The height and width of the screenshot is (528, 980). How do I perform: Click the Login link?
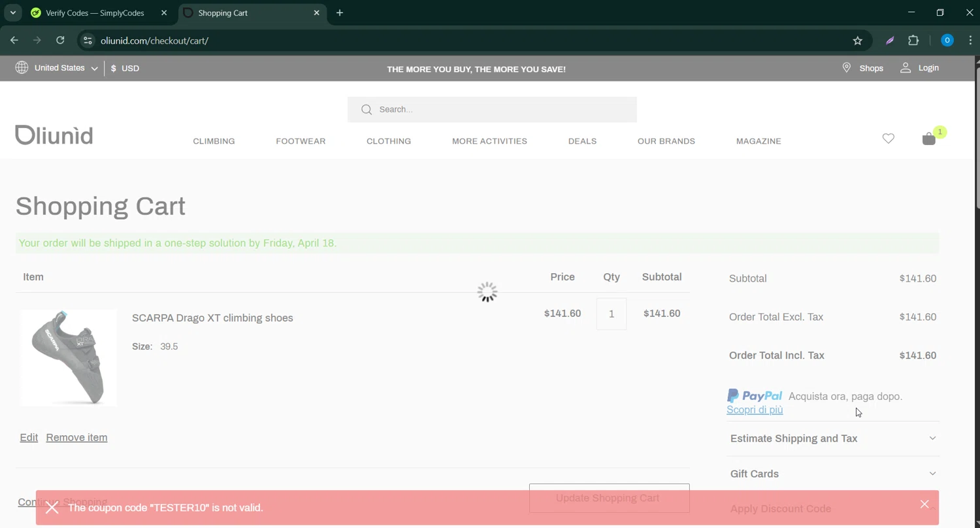pos(928,68)
